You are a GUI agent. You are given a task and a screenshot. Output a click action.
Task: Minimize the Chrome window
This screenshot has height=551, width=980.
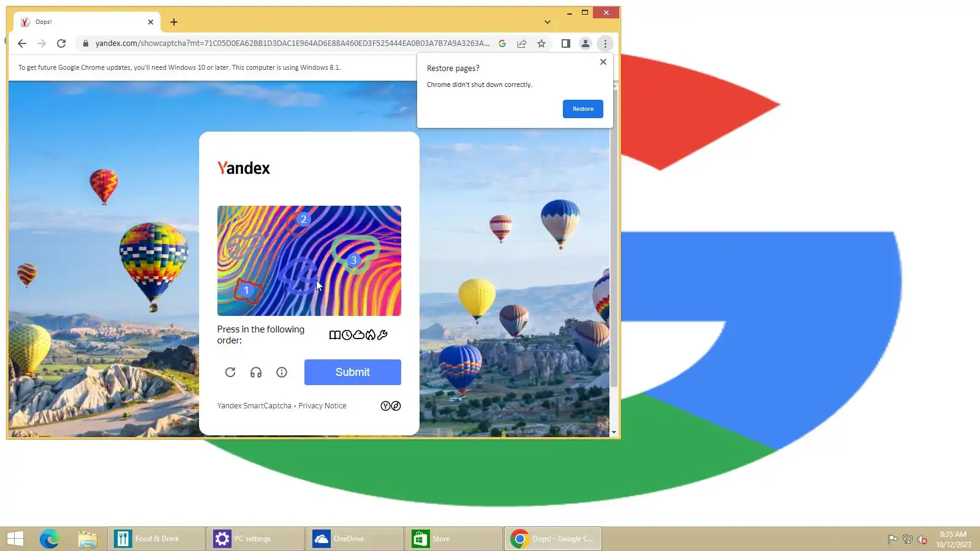coord(570,13)
